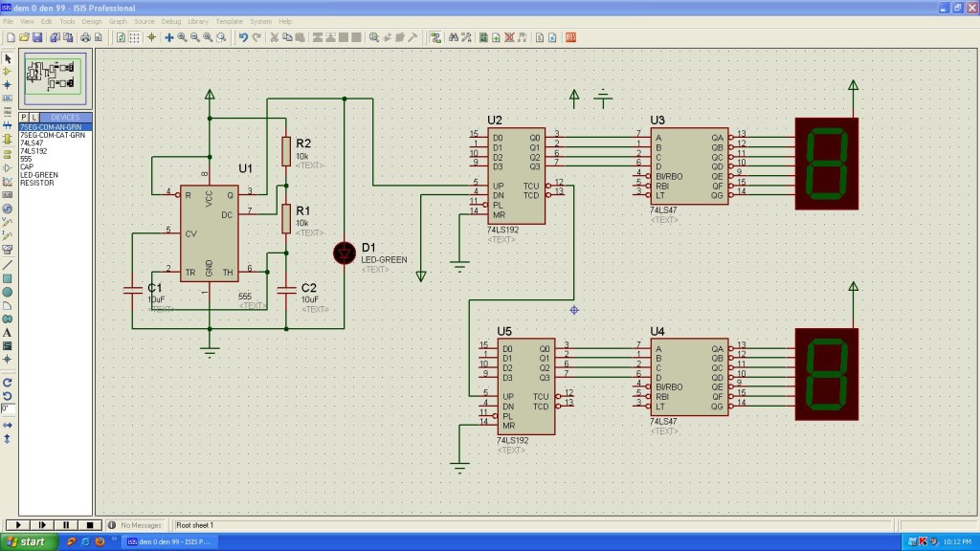Click the Save design toolbar icon
Image resolution: width=980 pixels, height=551 pixels.
point(37,37)
